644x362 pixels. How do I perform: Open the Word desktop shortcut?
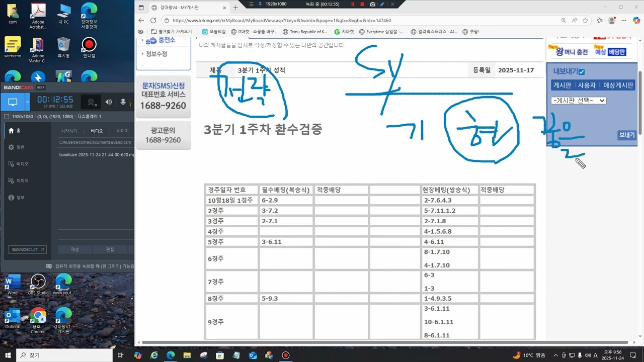click(x=13, y=284)
